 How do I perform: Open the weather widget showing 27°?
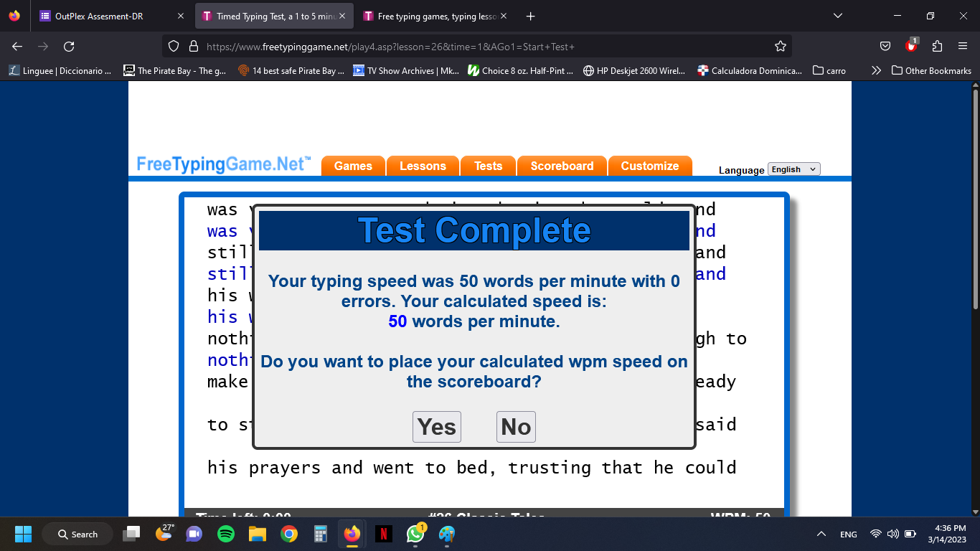[x=164, y=534]
